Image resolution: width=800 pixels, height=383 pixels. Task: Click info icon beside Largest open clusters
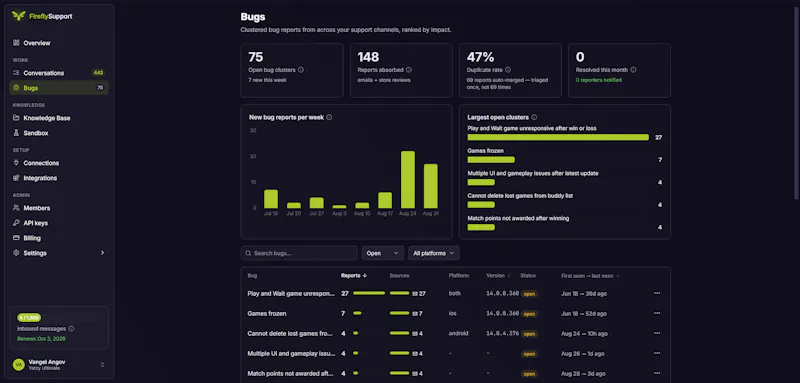tap(534, 117)
